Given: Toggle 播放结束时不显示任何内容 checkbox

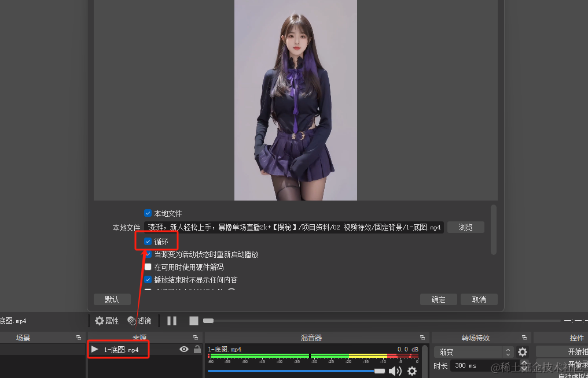Looking at the screenshot, I should coord(148,280).
